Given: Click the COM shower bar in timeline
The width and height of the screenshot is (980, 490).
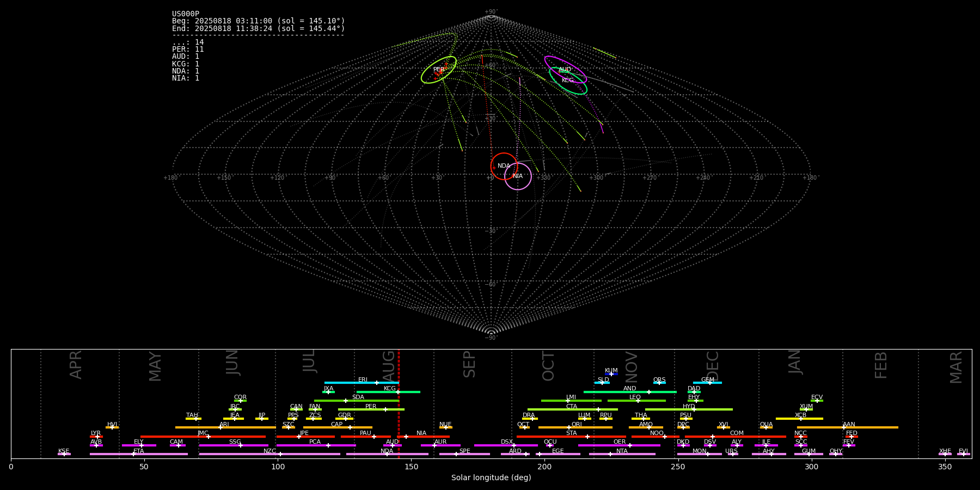Looking at the screenshot, I should pyautogui.click(x=736, y=436).
